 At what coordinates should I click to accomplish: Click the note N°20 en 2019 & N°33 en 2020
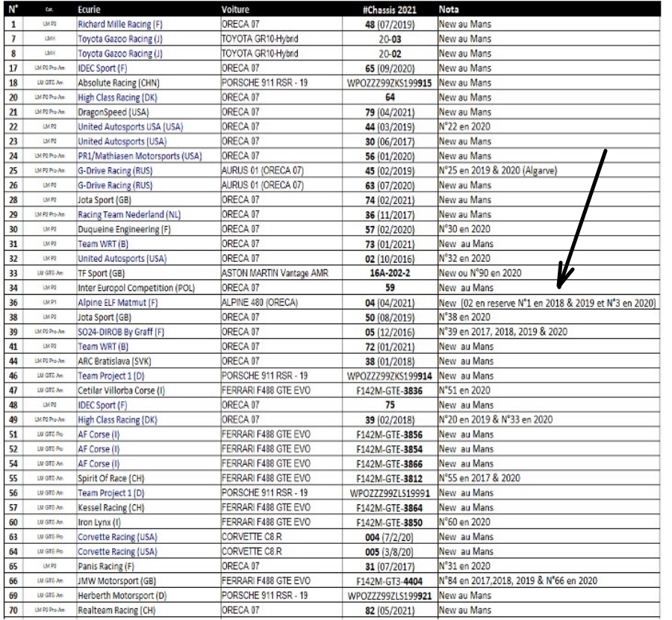[496, 419]
